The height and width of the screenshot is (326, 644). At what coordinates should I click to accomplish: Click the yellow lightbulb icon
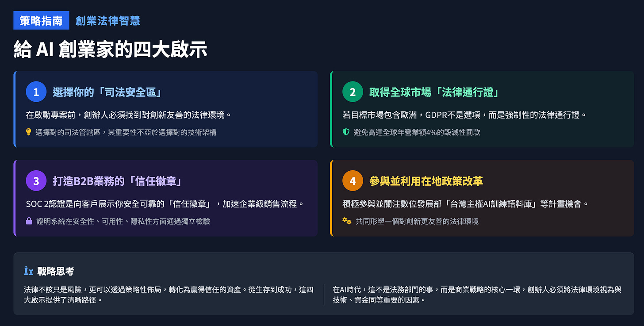pos(29,132)
